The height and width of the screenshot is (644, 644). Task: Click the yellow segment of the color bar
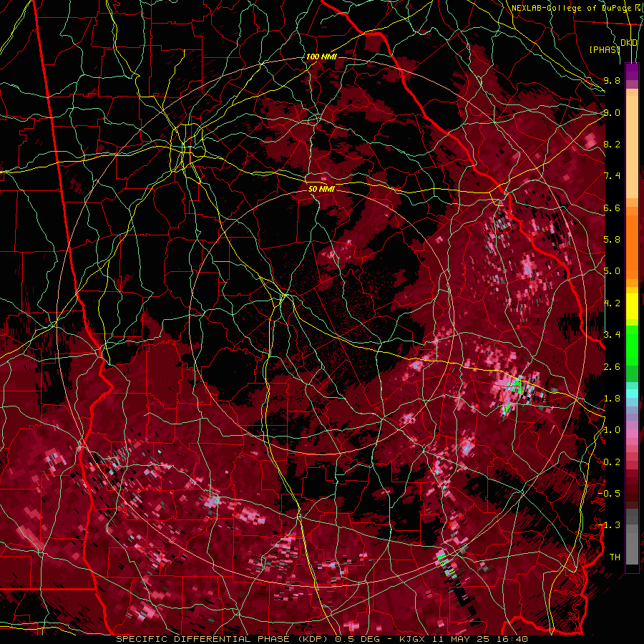tap(632, 307)
